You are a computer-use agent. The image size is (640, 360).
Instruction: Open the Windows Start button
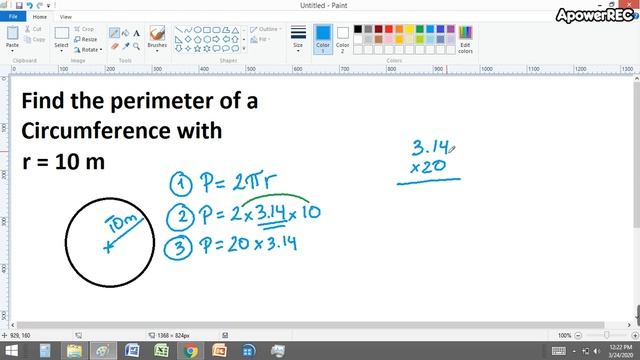click(11, 351)
